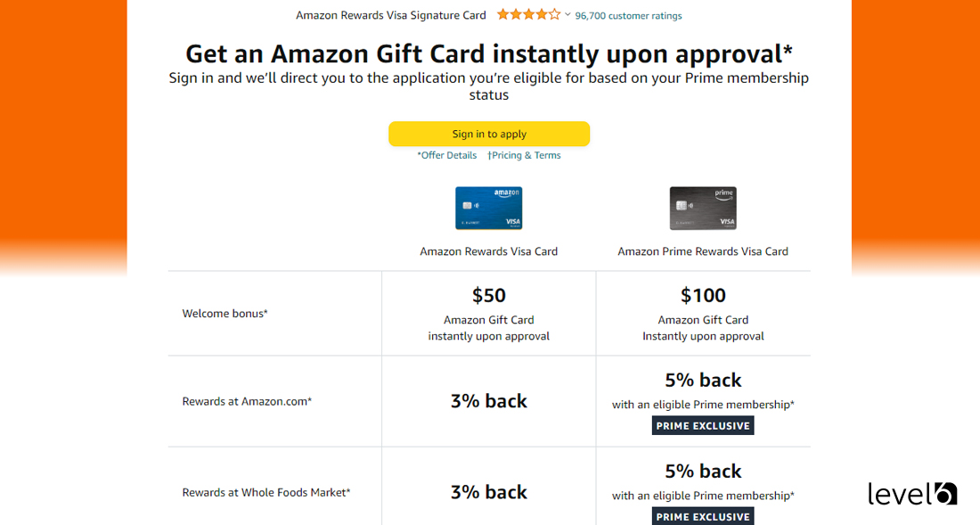980x525 pixels.
Task: Open the Amazon Rewards Visa Card column header
Action: [488, 251]
